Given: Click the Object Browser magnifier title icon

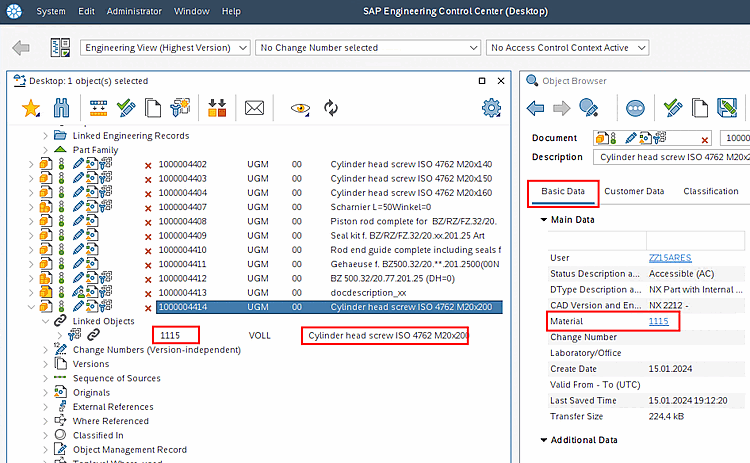Looking at the screenshot, I should [x=532, y=80].
